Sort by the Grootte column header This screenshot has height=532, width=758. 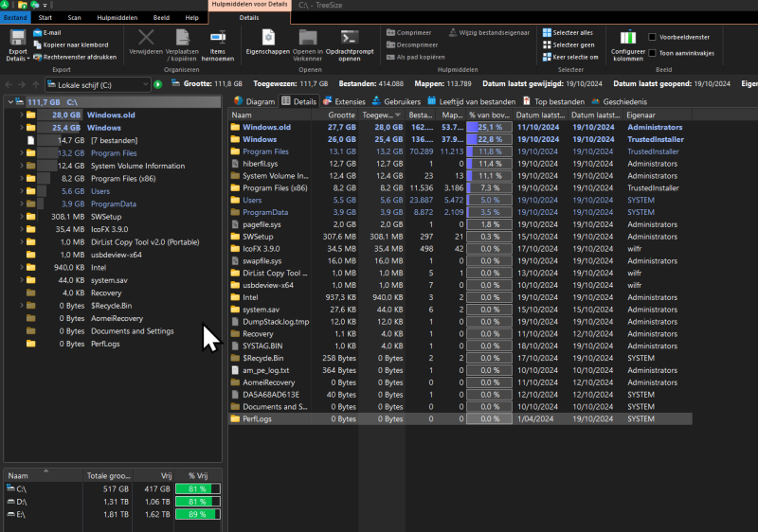tap(342, 115)
